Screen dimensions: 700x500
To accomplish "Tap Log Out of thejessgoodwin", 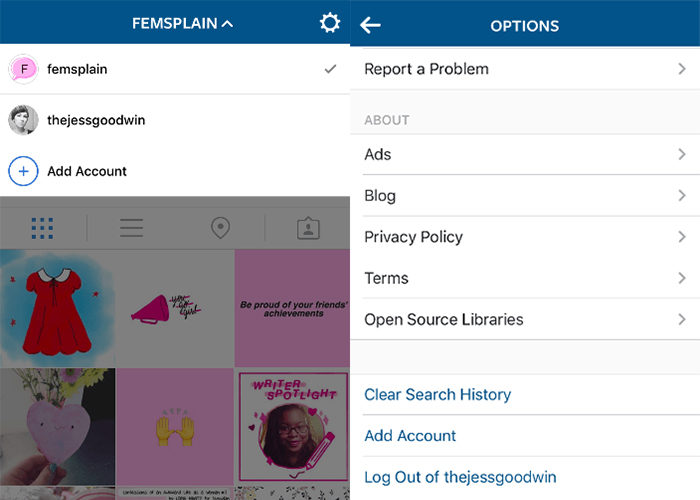I will click(x=460, y=477).
